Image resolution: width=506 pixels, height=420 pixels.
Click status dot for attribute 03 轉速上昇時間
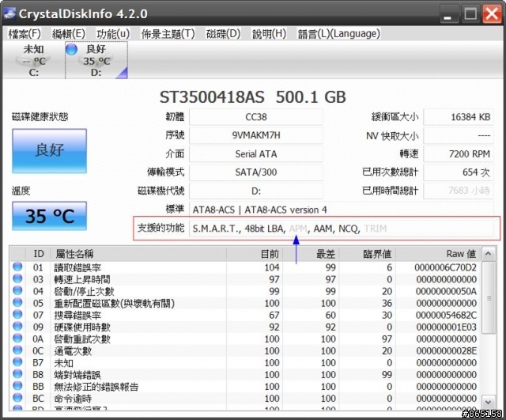point(17,278)
